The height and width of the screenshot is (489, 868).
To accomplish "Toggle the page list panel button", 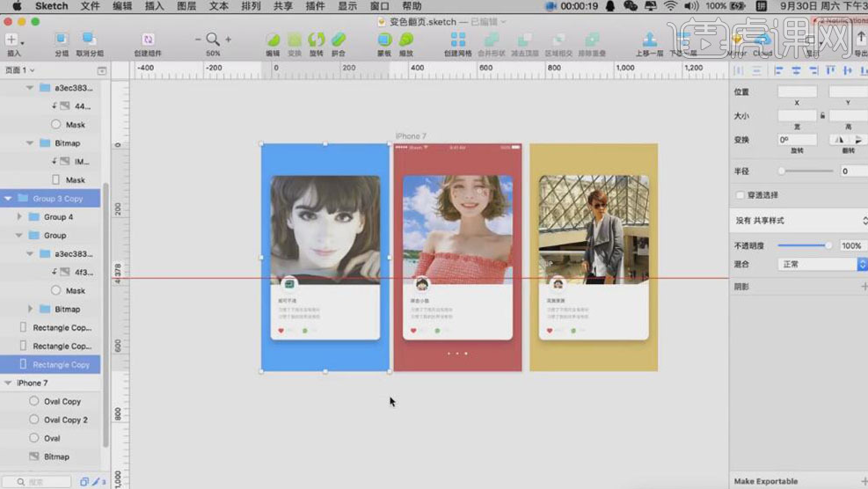I will pos(102,70).
